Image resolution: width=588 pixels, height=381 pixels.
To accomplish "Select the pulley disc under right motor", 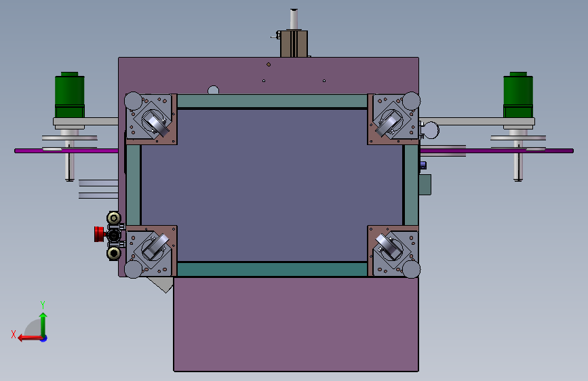I will click(x=518, y=138).
